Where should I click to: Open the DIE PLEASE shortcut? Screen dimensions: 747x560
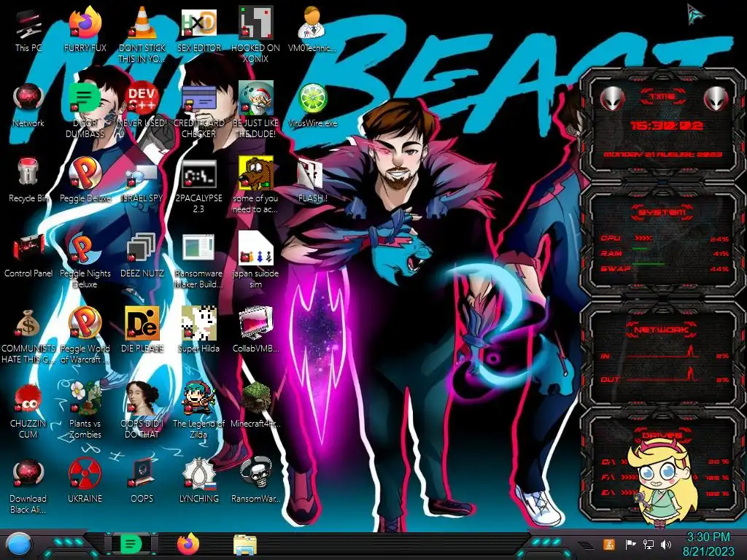142,331
